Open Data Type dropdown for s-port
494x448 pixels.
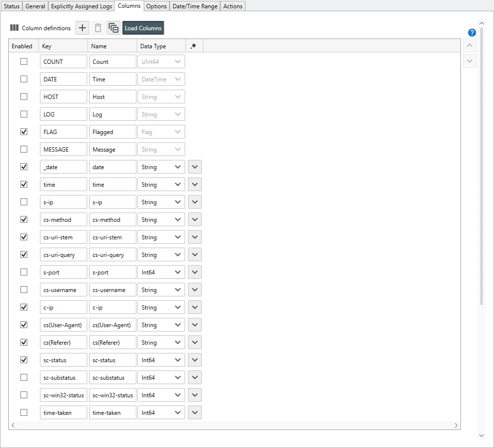coord(161,273)
